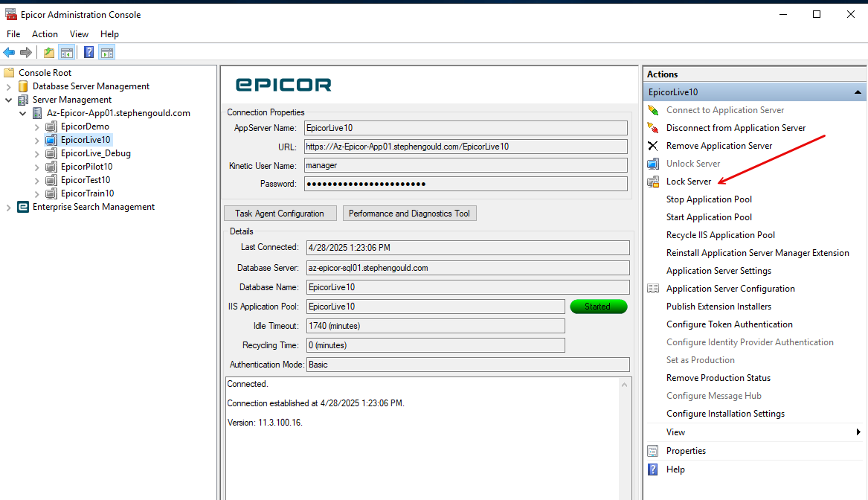Toggle the Show/Hide Action Pane toolbar icon

[x=107, y=53]
